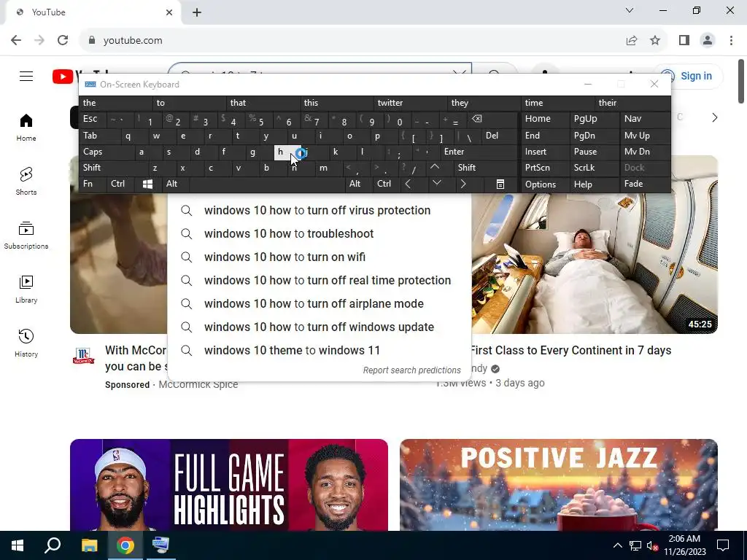Click the next-category arrow in YouTube chips bar
747x560 pixels.
[x=714, y=117]
